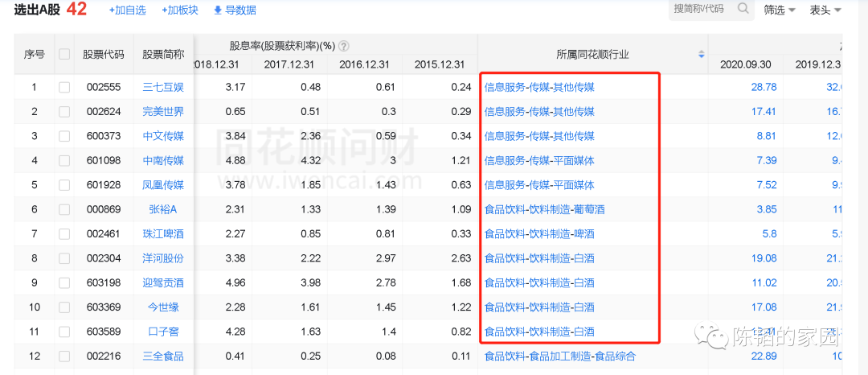Viewport: 868px width, 375px height.
Task: Click stock code 601098
Action: coord(104,161)
